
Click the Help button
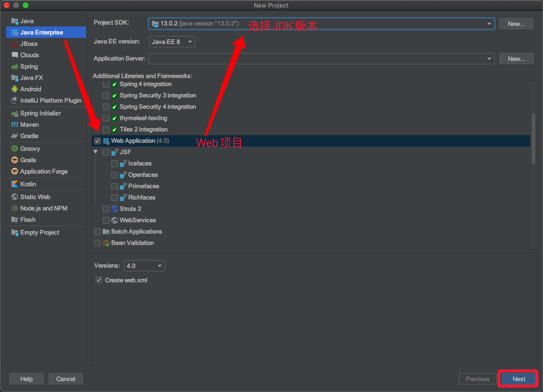pyautogui.click(x=27, y=379)
